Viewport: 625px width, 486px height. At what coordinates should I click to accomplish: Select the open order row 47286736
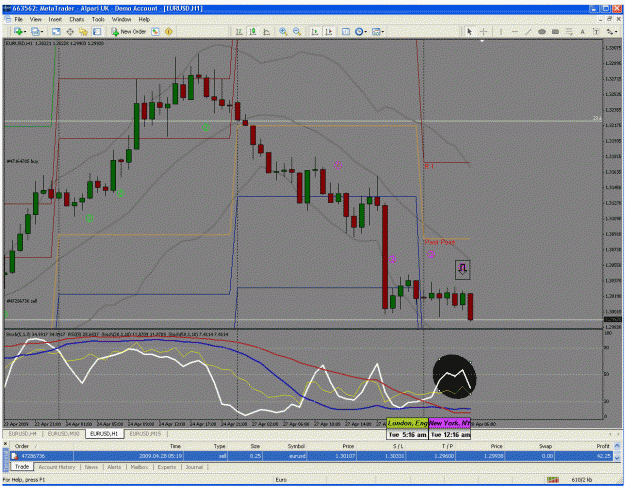point(311,456)
